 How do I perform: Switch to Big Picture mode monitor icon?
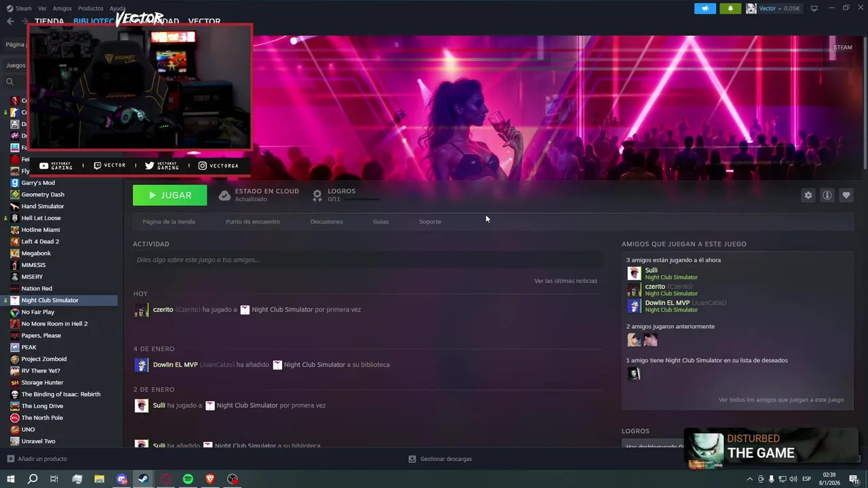[814, 8]
